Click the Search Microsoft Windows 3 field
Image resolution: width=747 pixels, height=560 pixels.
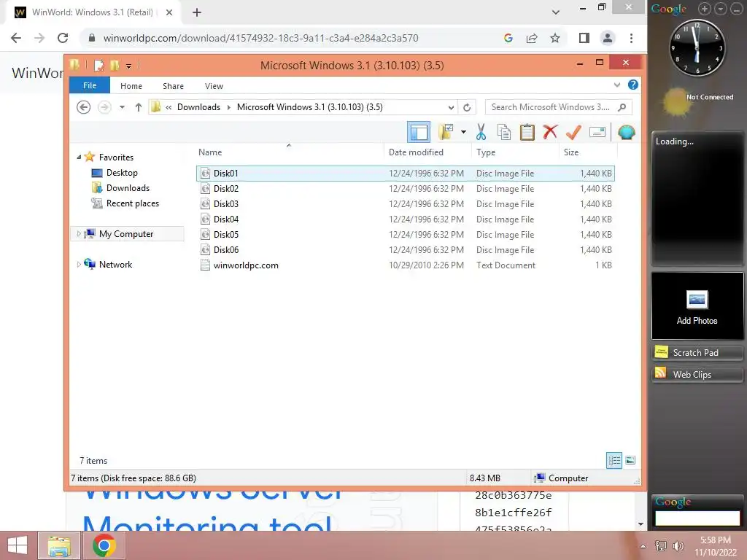tap(558, 107)
